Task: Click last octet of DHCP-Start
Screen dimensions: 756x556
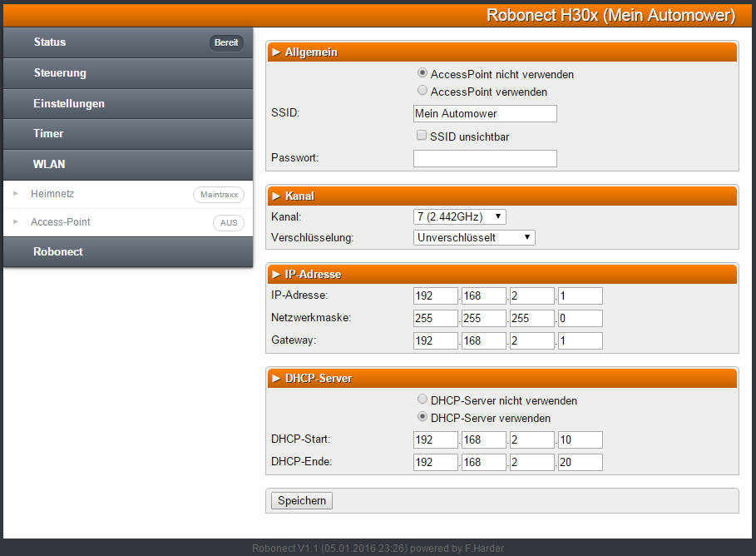Action: point(580,439)
